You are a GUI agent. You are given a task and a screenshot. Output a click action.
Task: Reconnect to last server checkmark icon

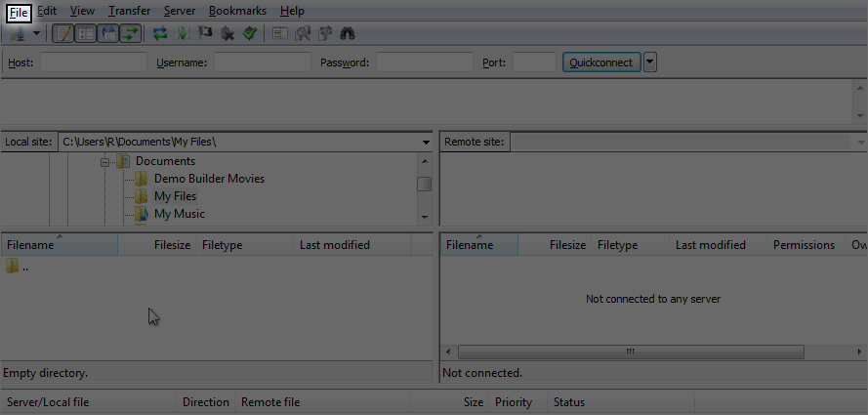250,34
